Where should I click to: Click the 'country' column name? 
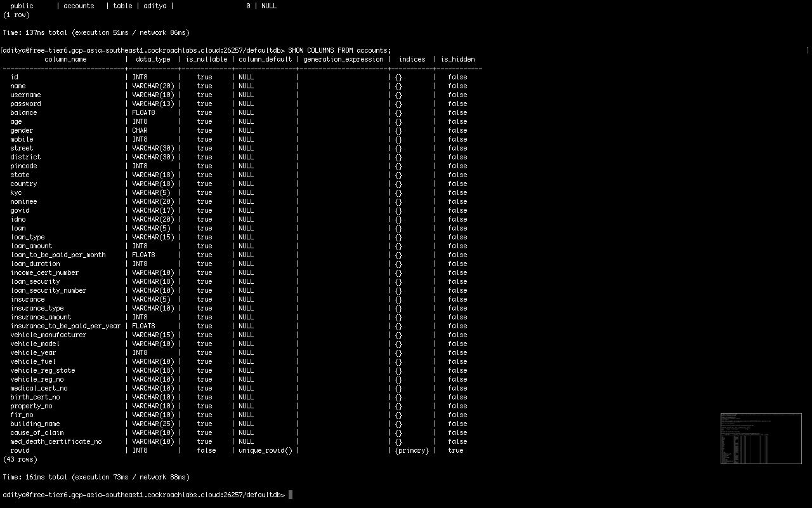click(x=23, y=184)
